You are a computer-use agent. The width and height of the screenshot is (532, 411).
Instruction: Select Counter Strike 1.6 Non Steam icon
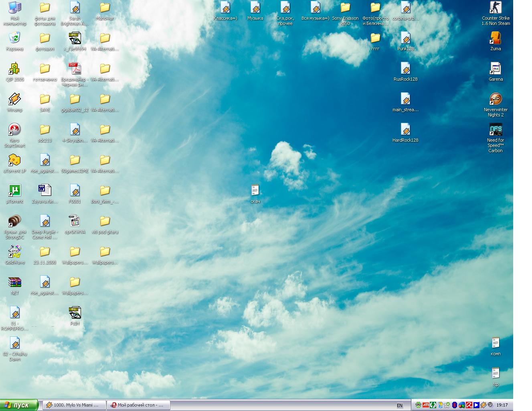[496, 8]
